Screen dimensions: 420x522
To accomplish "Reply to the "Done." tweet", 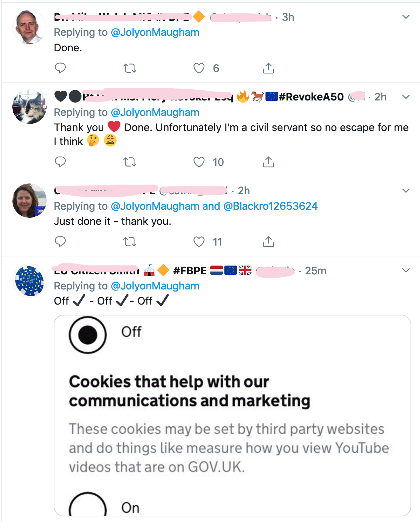I will tap(60, 68).
